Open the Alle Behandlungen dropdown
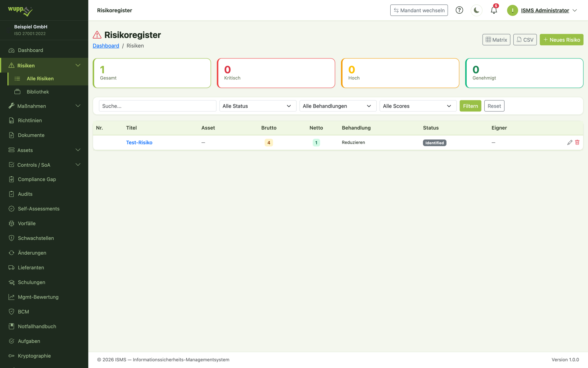The width and height of the screenshot is (588, 368). coord(338,106)
